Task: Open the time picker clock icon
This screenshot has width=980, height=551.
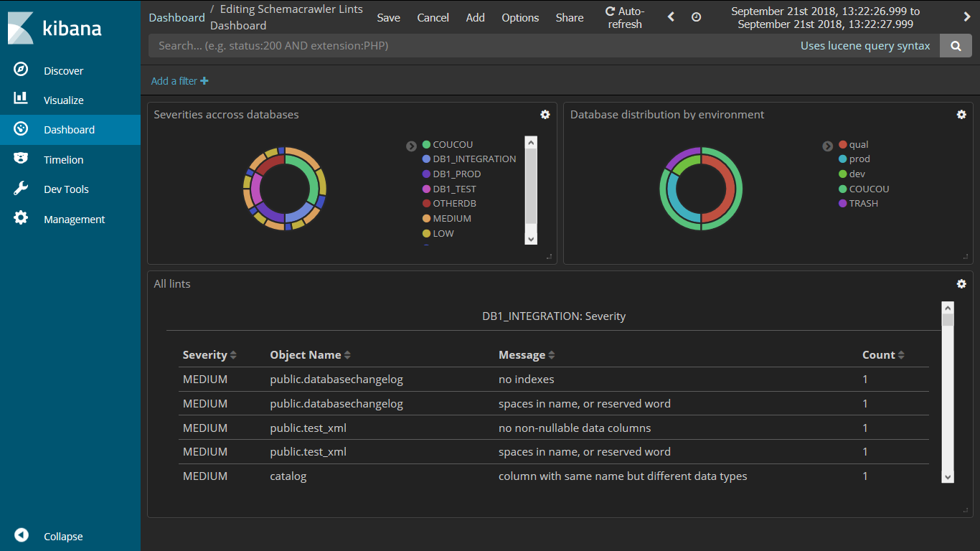Action: 696,17
